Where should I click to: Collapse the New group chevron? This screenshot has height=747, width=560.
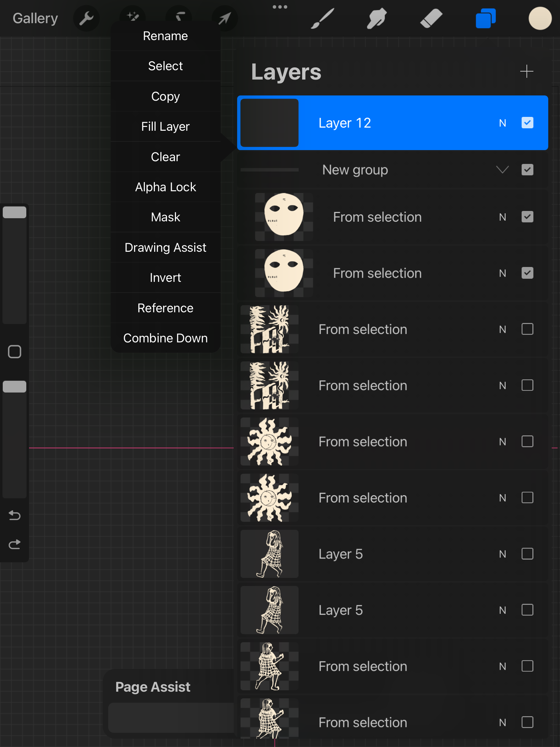[502, 170]
